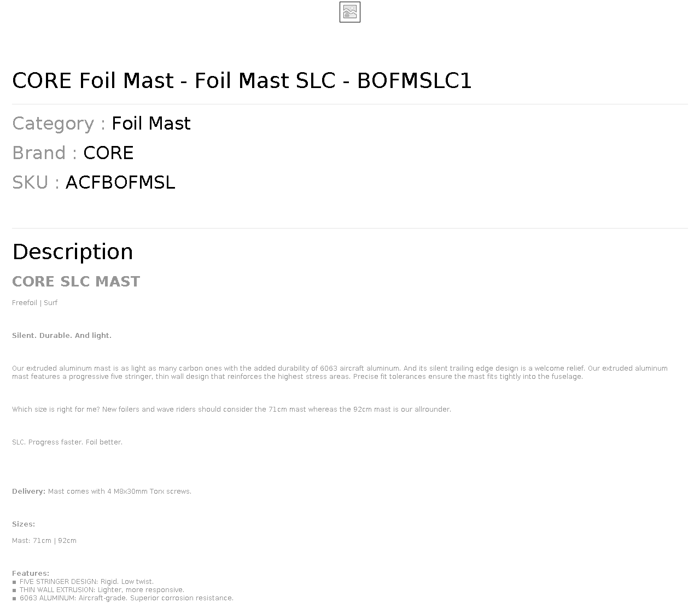Click the Which size is right paragraph

[x=231, y=410]
